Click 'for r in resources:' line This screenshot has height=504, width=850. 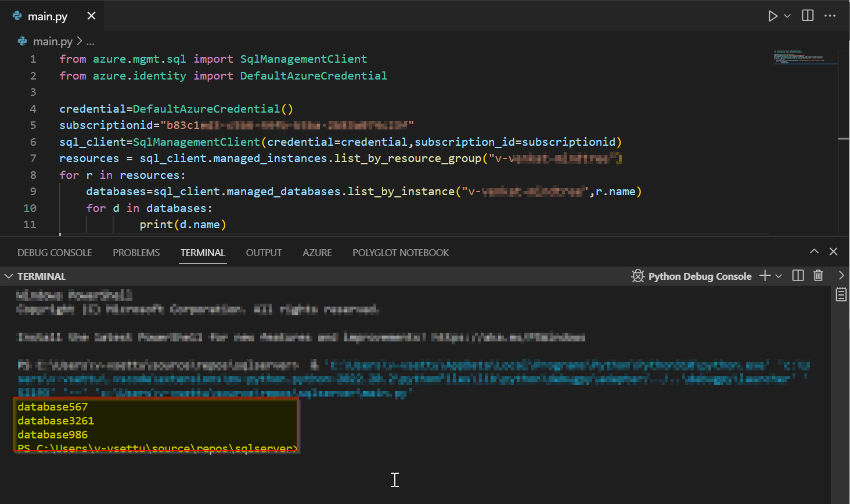(123, 175)
